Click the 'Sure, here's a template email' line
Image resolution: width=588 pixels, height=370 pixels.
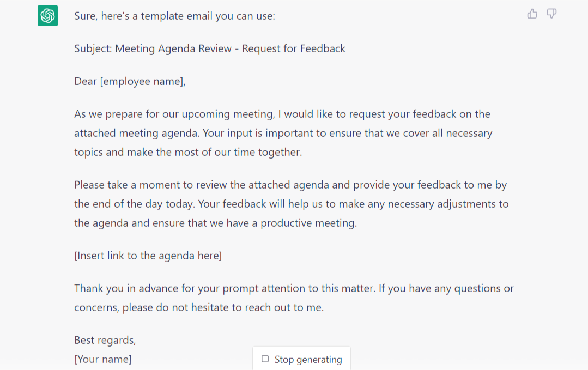pyautogui.click(x=174, y=16)
